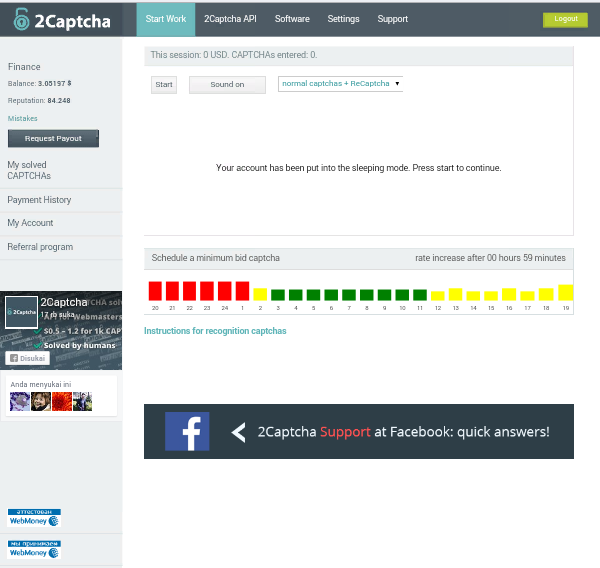This screenshot has width=600, height=568.
Task: Click the Schedule a minimum bid captcha heading
Action: 215,258
